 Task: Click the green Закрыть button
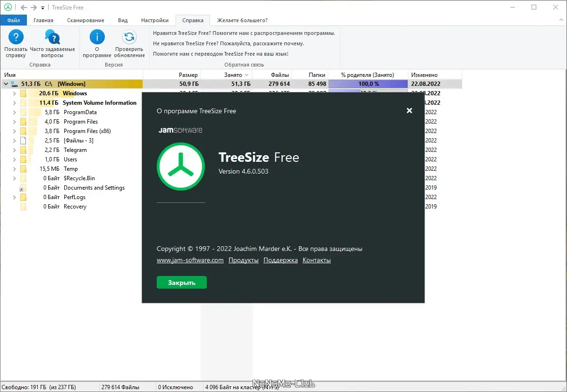point(182,283)
